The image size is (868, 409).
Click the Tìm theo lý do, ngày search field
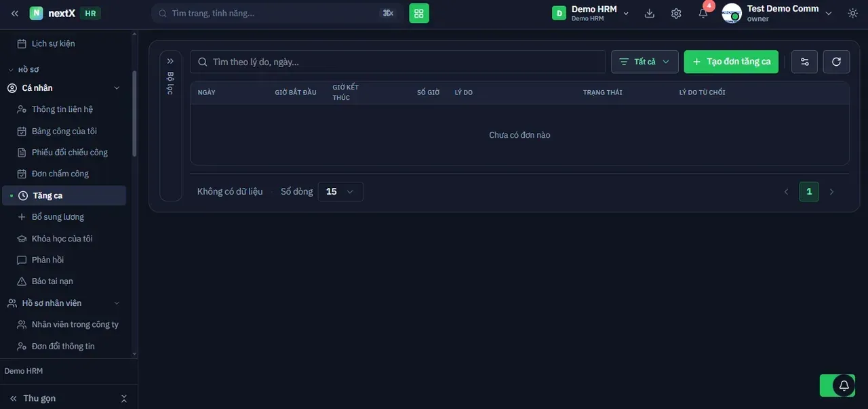point(398,62)
